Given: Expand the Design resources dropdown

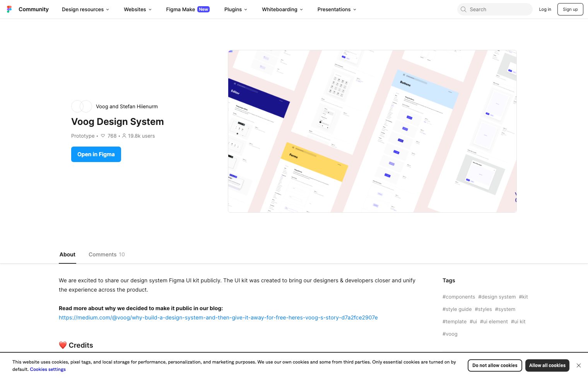Looking at the screenshot, I should 85,9.
